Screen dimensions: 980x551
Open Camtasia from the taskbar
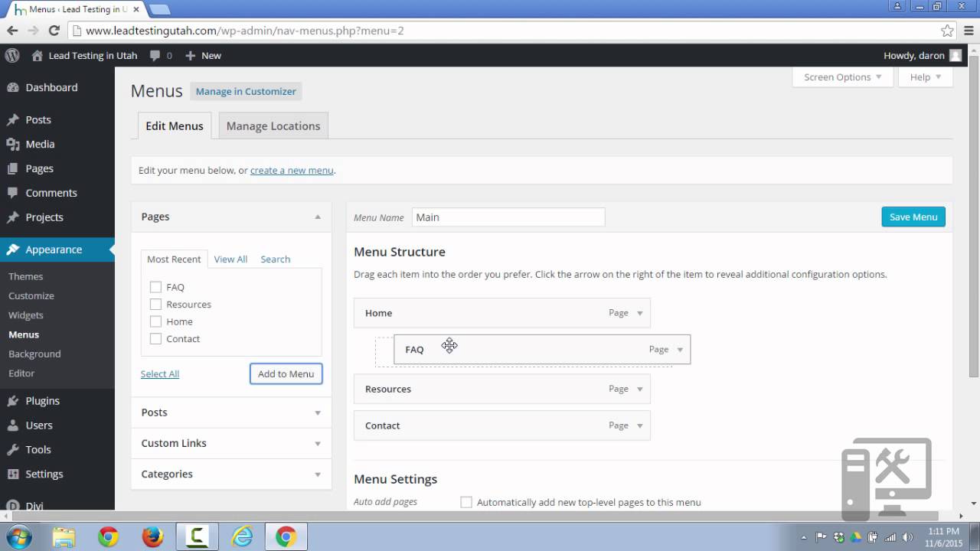coord(197,537)
